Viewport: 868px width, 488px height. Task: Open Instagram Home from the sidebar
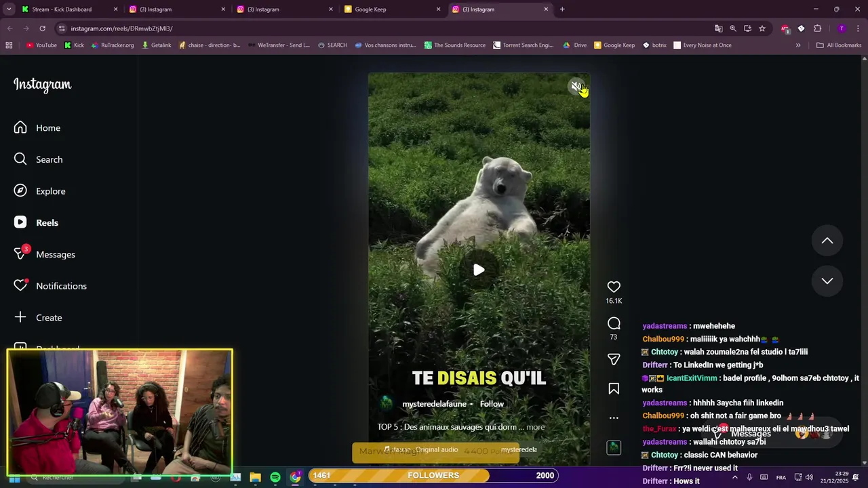tap(37, 127)
